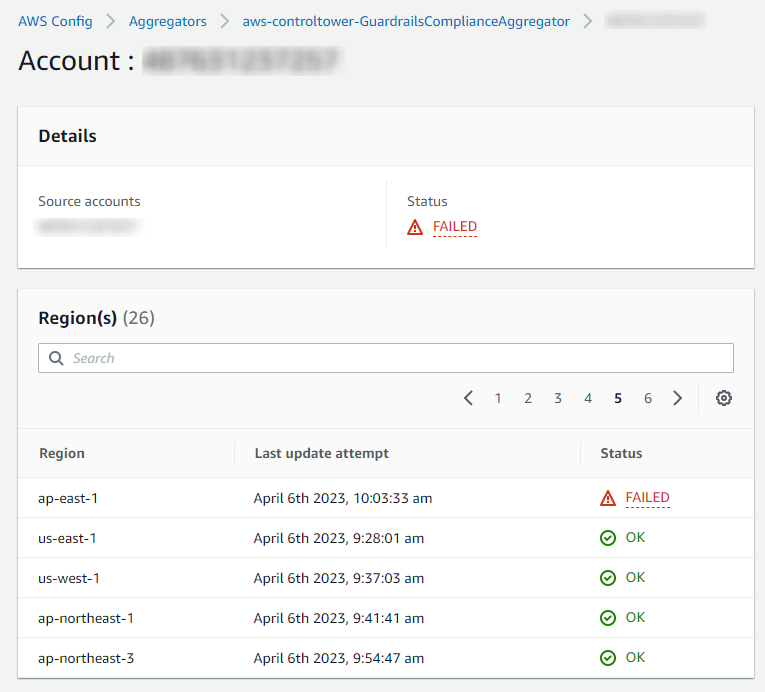Click OK status text in us-east-1 row

point(635,537)
